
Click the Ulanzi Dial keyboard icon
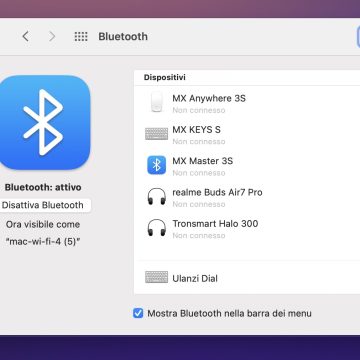[157, 277]
